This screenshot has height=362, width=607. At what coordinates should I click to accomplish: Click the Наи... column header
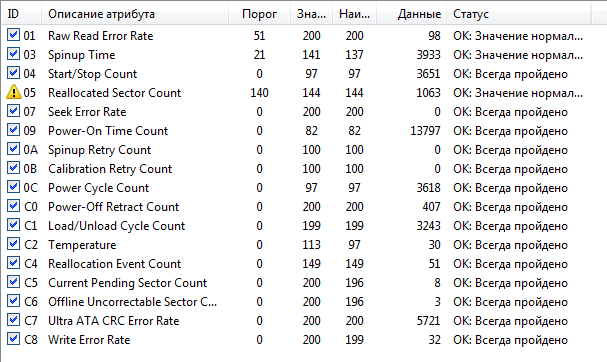click(354, 14)
